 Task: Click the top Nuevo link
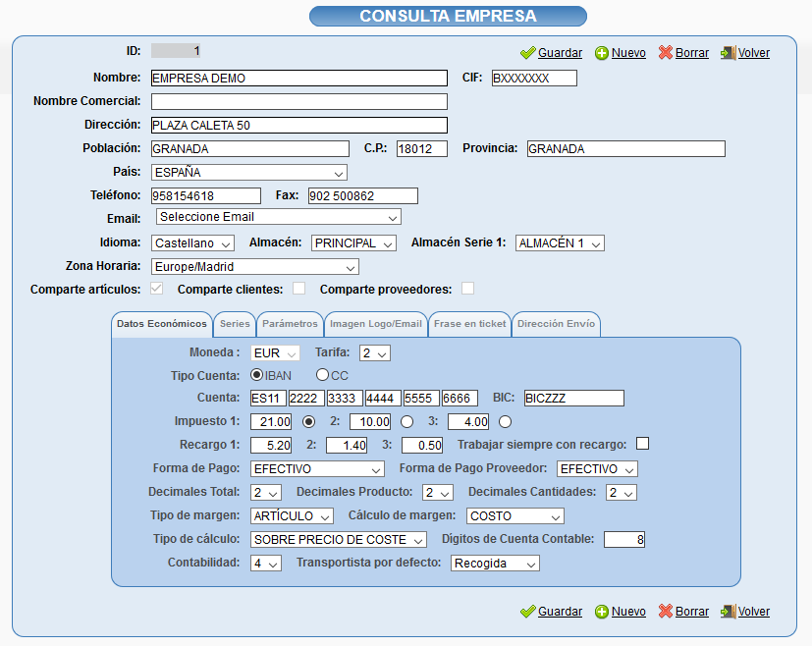click(628, 53)
